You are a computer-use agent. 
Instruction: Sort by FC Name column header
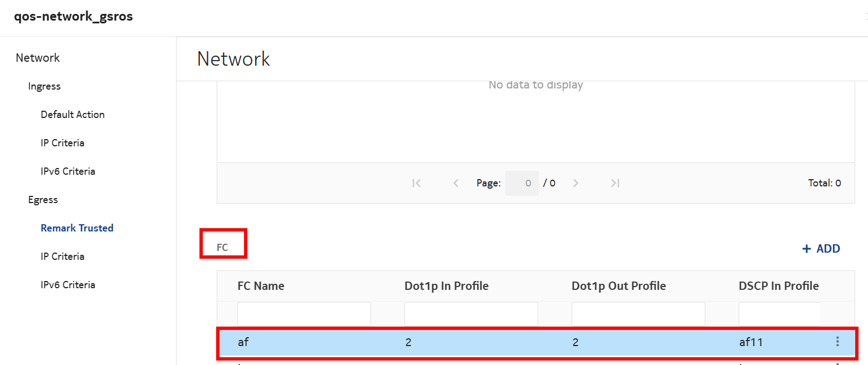[261, 286]
